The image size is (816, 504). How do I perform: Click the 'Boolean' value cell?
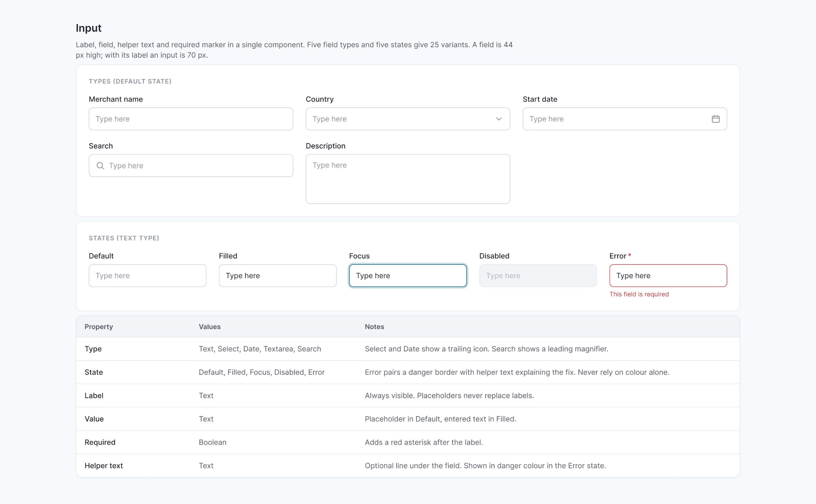pos(213,442)
